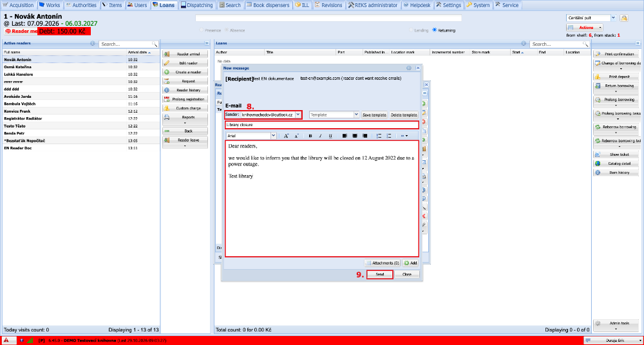The image size is (644, 345).
Task: Align message text left
Action: (x=345, y=136)
